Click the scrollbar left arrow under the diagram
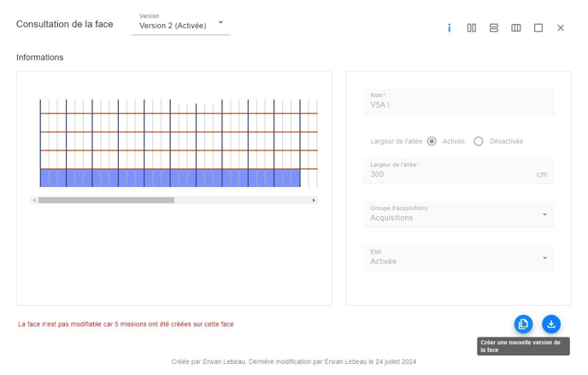Viewport: 588px width, 375px height. 34,200
